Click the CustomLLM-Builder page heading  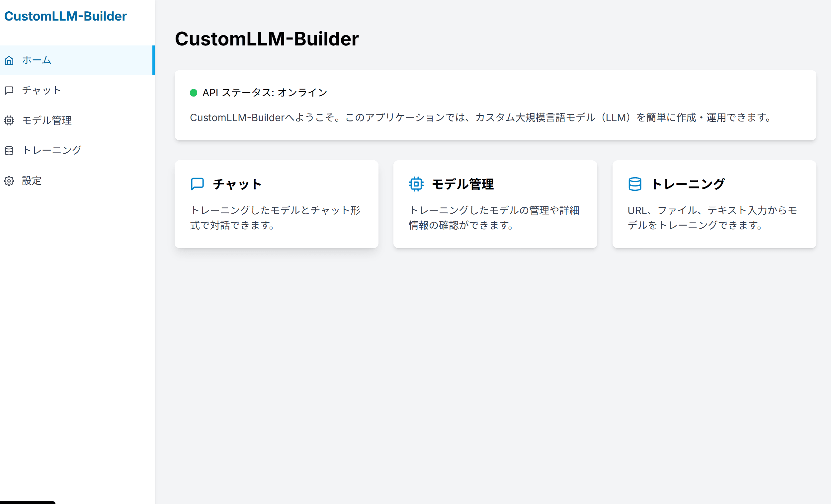tap(267, 38)
